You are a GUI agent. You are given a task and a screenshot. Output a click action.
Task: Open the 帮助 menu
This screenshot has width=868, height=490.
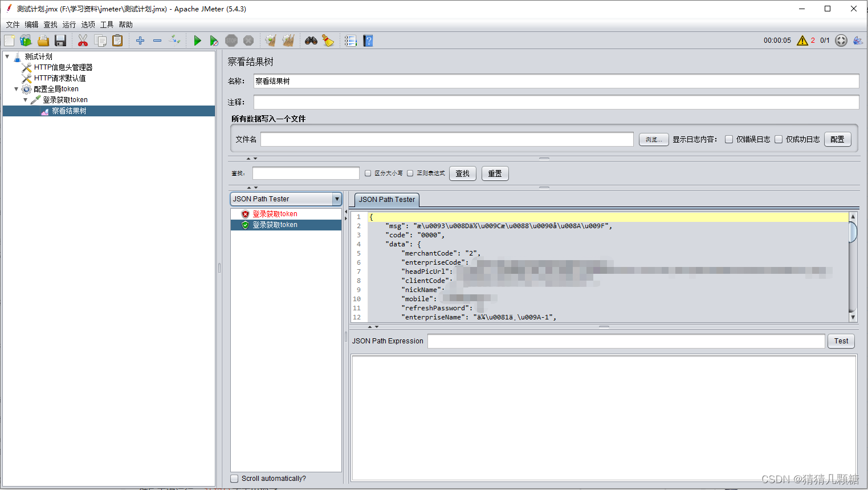(125, 25)
